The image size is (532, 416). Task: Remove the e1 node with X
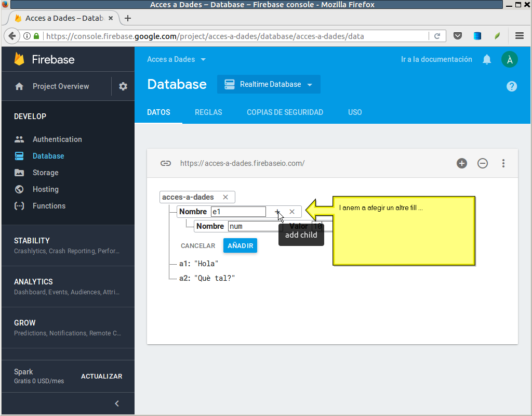pos(292,212)
